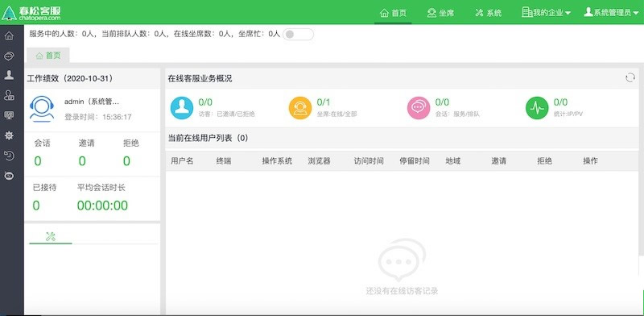Click the 工作绩效（2020-10-31）heading
644x316 pixels.
pyautogui.click(x=71, y=78)
